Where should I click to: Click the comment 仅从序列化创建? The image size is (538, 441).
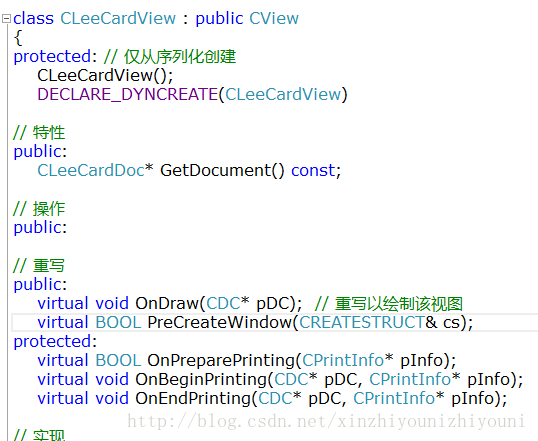180,57
